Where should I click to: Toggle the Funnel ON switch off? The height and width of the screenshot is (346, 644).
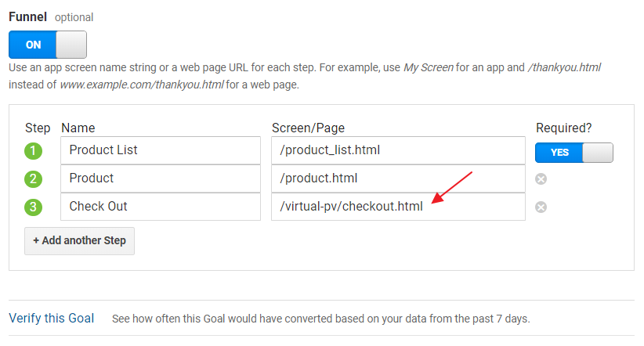48,45
